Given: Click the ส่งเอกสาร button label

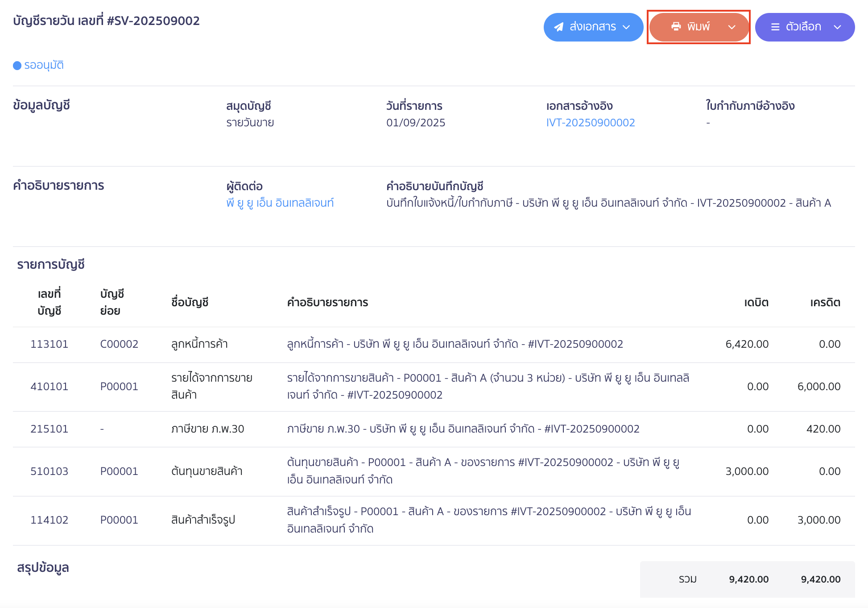Looking at the screenshot, I should 592,27.
